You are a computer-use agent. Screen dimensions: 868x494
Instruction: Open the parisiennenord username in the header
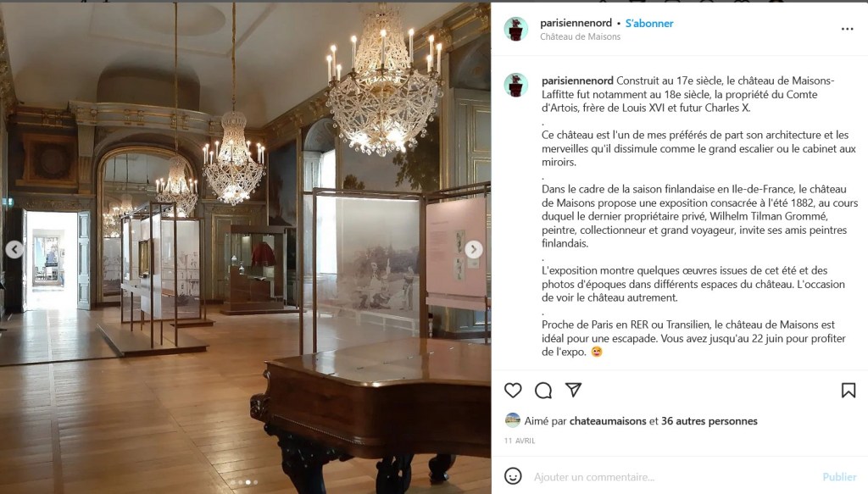(x=576, y=23)
